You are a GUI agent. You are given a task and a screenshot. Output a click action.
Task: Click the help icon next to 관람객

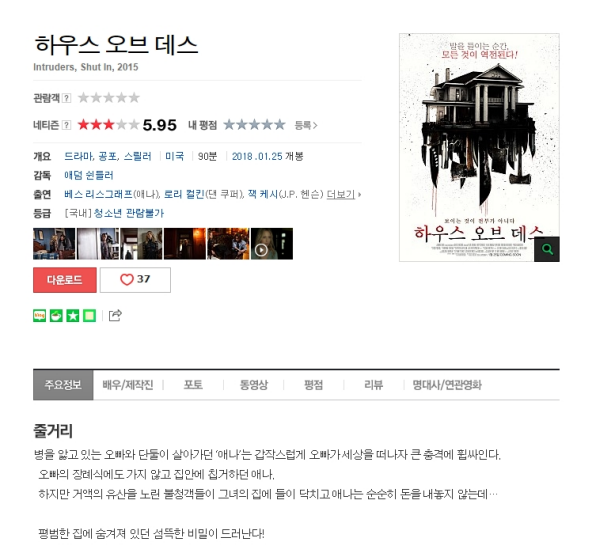pyautogui.click(x=67, y=98)
